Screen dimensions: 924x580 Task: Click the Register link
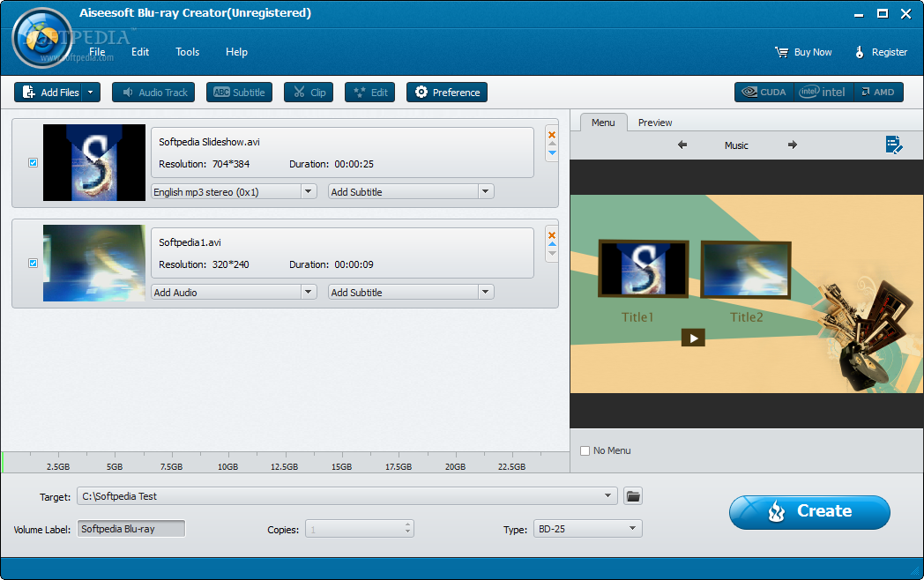pyautogui.click(x=881, y=52)
